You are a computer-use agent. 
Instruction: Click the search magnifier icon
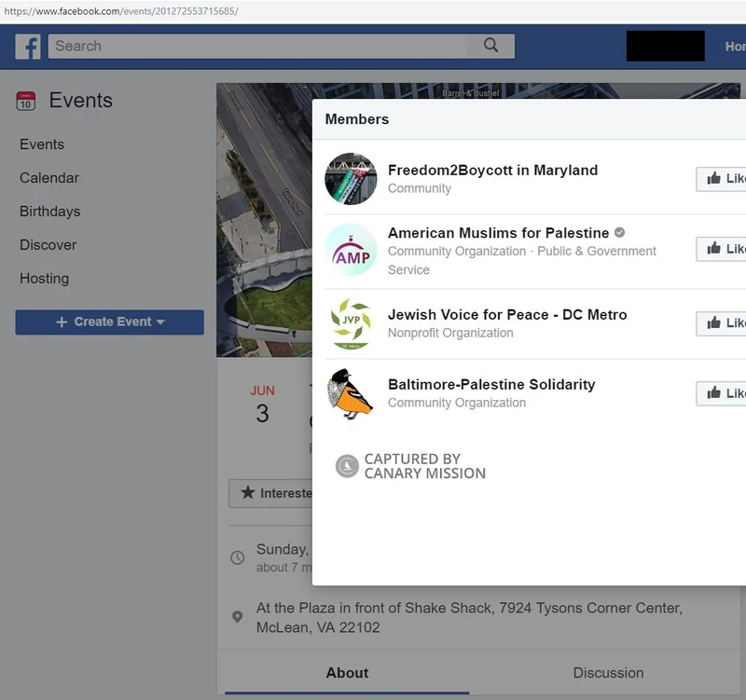[x=490, y=45]
